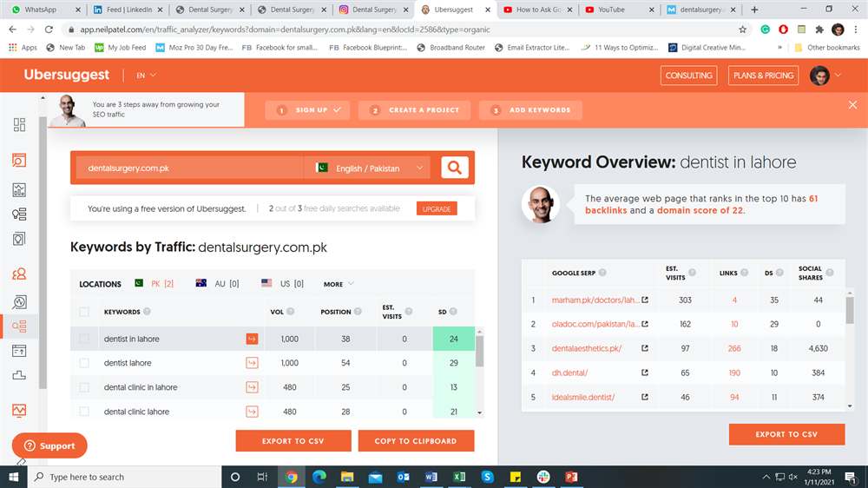Screen dimensions: 868x488
Task: Click the VOL column info icon
Action: pos(291,312)
